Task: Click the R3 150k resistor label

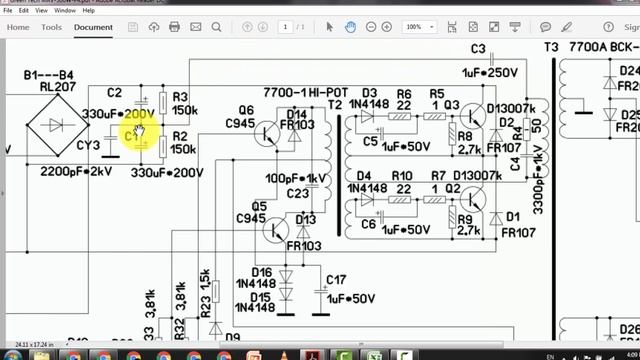Action: click(x=185, y=104)
